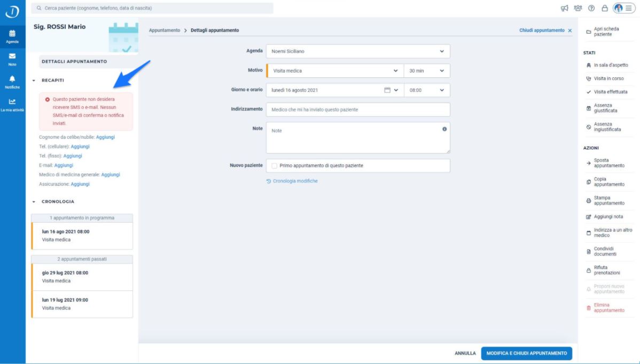Add E-mail via Aggiungi
Viewport: 640px width, 364px height.
(64, 165)
